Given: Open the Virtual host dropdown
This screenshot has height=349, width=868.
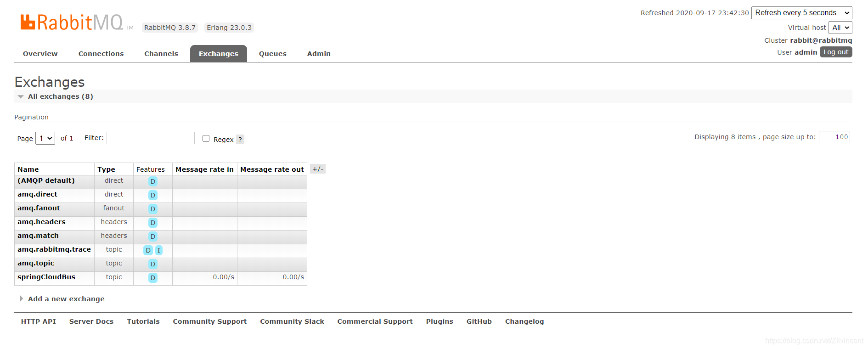Looking at the screenshot, I should pos(840,28).
